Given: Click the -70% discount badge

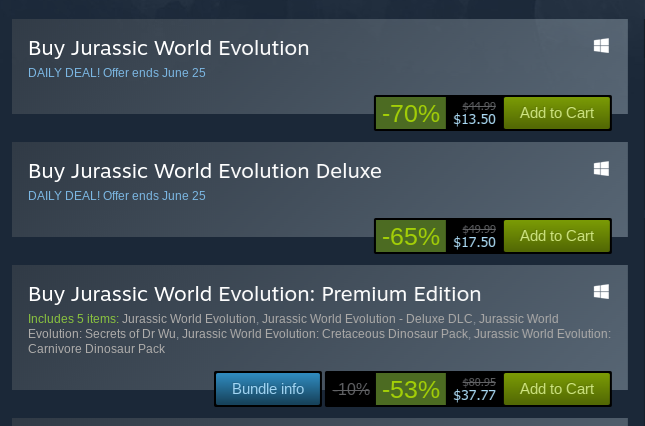Looking at the screenshot, I should click(411, 114).
